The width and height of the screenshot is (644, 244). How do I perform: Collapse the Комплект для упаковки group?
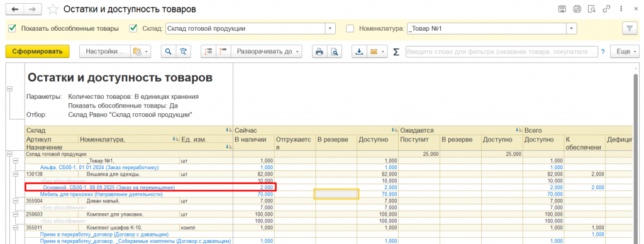16,214
